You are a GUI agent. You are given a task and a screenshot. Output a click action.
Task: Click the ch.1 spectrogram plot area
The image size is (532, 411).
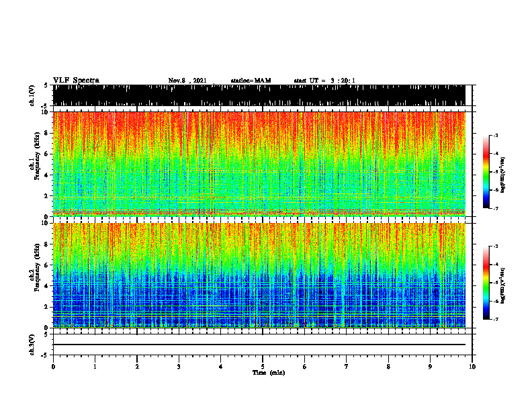click(x=259, y=164)
